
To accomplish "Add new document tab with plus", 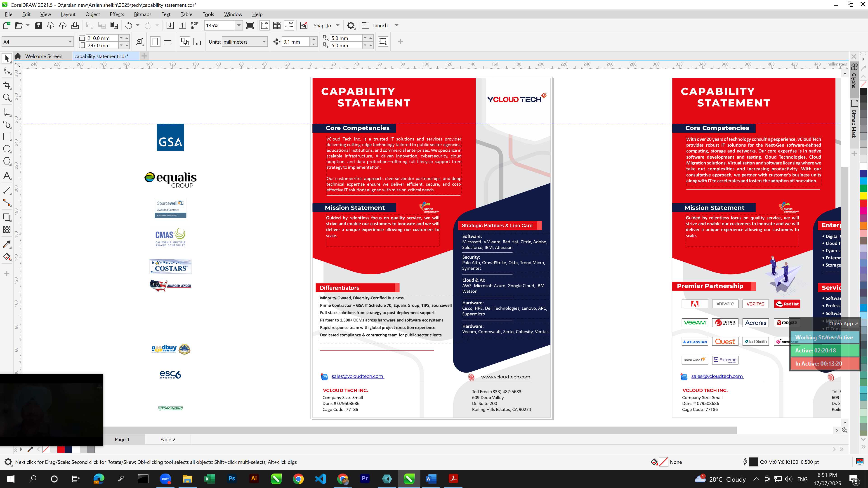I will point(144,56).
